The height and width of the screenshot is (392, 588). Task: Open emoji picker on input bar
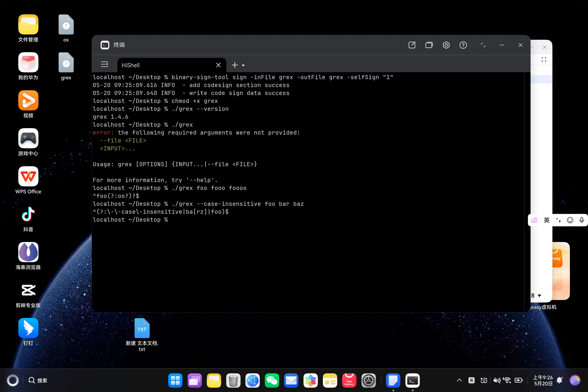570,220
